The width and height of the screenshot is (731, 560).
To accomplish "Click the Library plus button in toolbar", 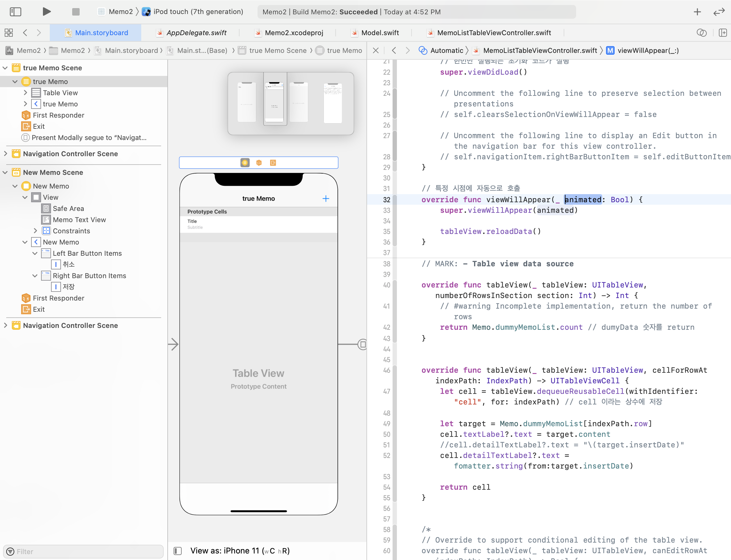I will [697, 12].
